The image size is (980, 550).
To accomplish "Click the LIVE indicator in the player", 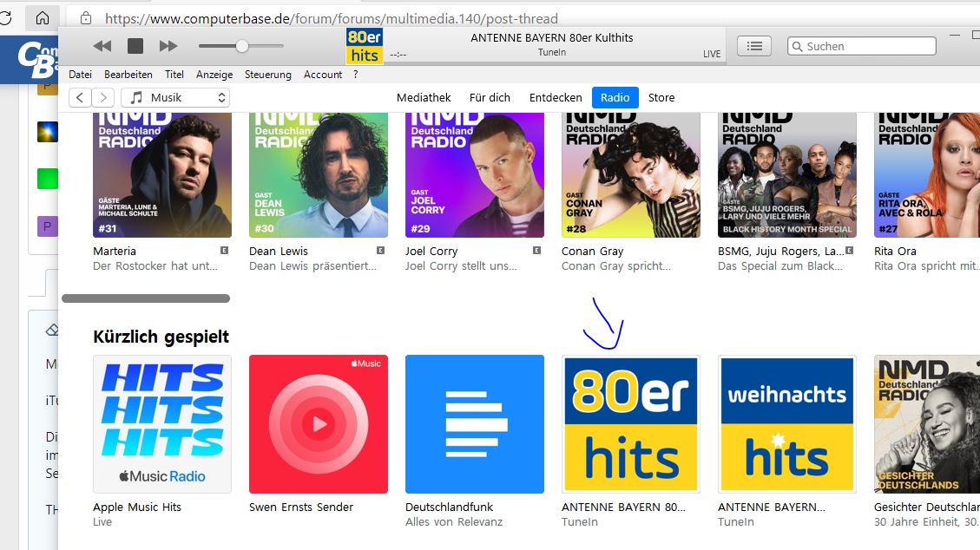I will point(712,55).
